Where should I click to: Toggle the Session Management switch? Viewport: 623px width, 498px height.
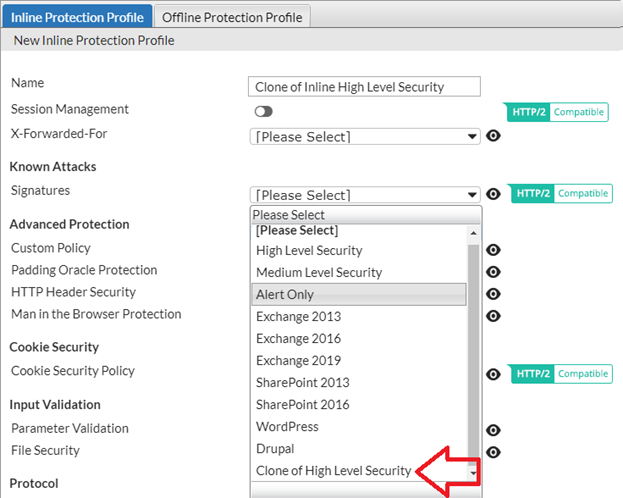264,112
